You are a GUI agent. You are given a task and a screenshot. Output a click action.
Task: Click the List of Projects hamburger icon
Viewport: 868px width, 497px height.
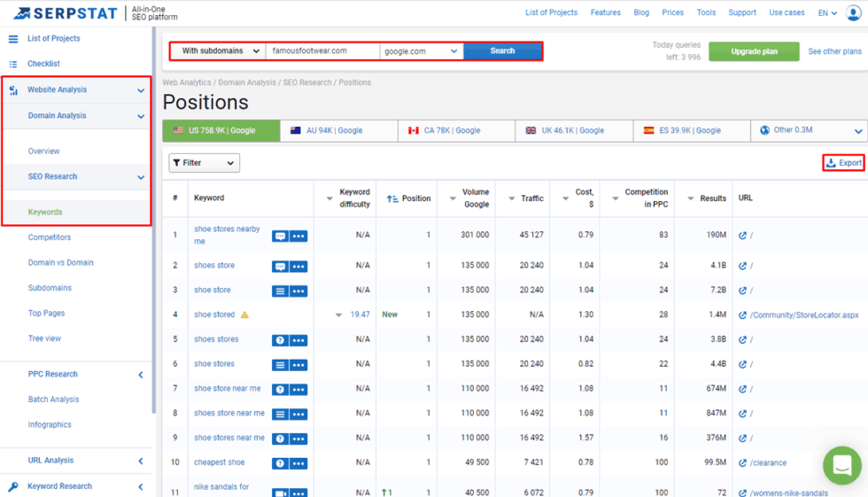click(13, 39)
